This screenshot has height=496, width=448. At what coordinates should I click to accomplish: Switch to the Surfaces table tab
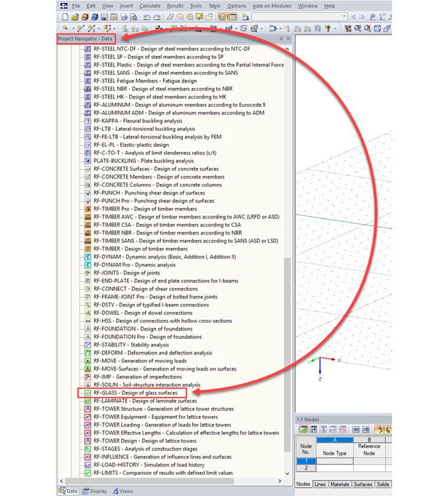(363, 484)
